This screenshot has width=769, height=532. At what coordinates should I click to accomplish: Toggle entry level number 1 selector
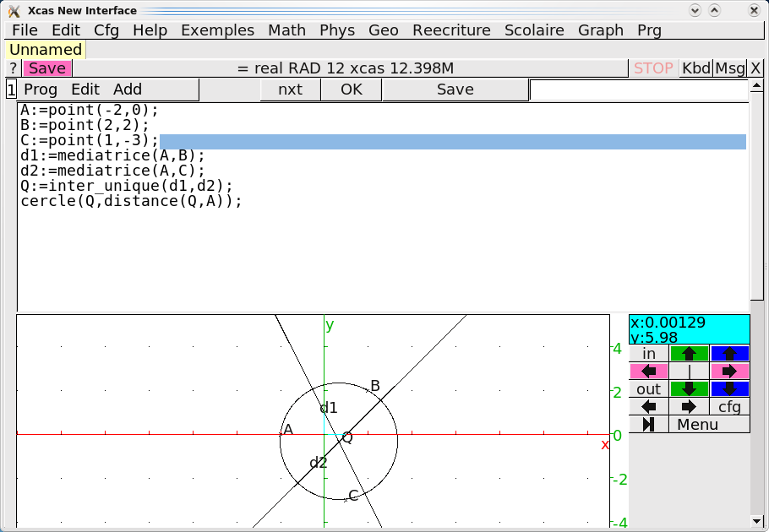pos(11,90)
